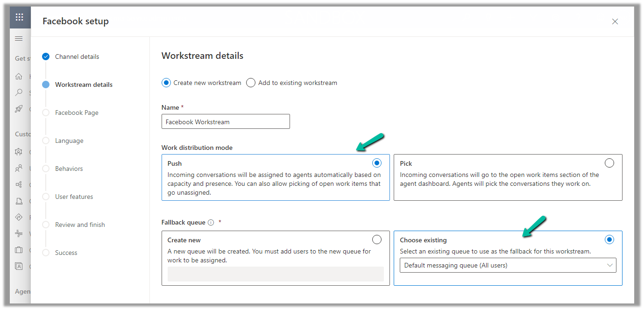
Task: Go to Channel details step
Action: tap(77, 56)
